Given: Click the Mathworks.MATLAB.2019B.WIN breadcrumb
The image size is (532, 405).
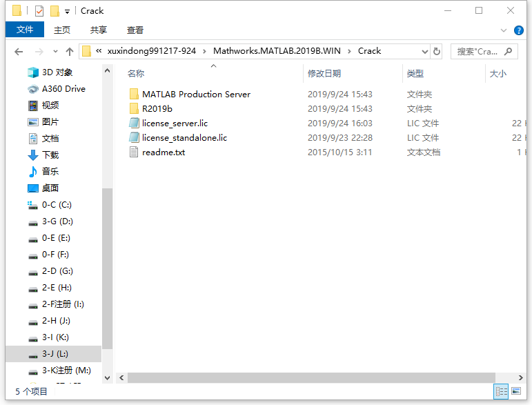Looking at the screenshot, I should pyautogui.click(x=277, y=51).
